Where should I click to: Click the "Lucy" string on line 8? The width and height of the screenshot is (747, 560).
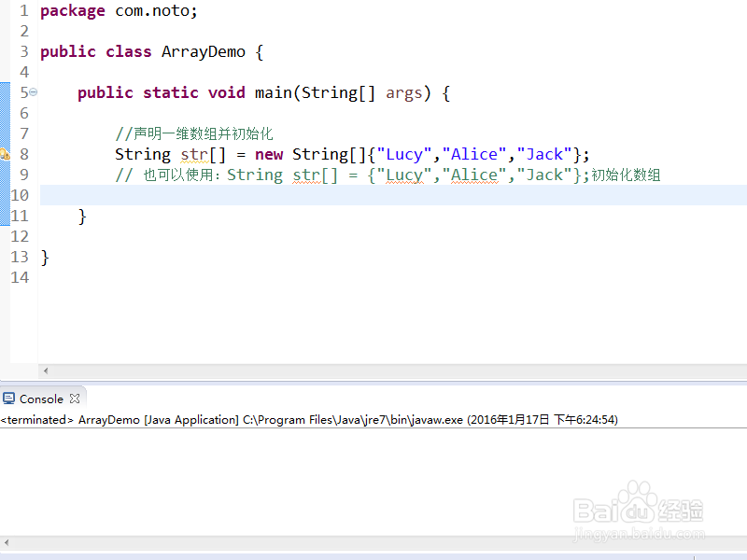[x=404, y=154]
